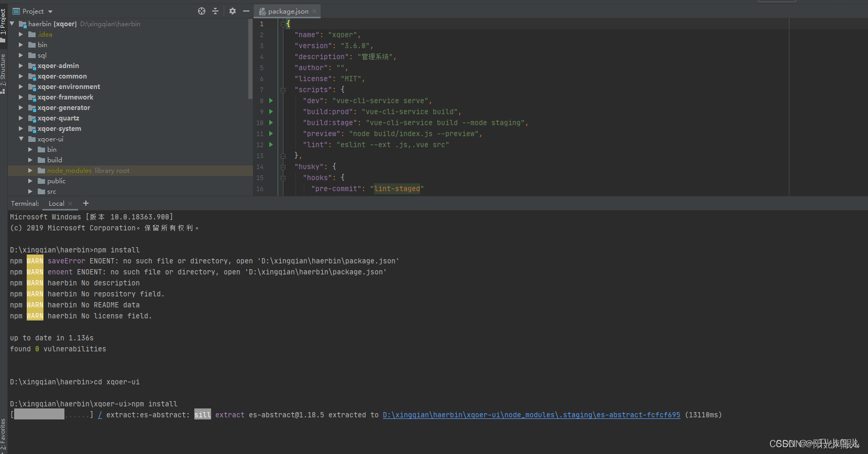Open the Favorites side tool window

click(x=3, y=436)
